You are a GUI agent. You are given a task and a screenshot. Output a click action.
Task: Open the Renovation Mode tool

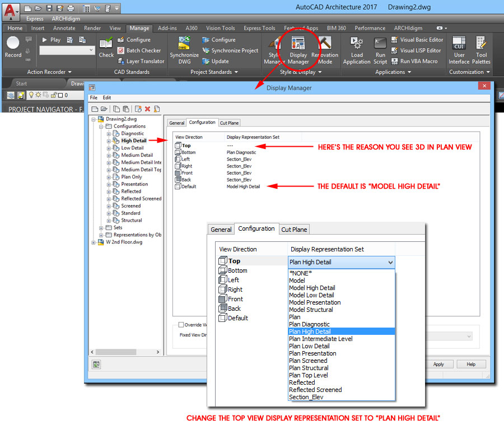click(x=325, y=48)
